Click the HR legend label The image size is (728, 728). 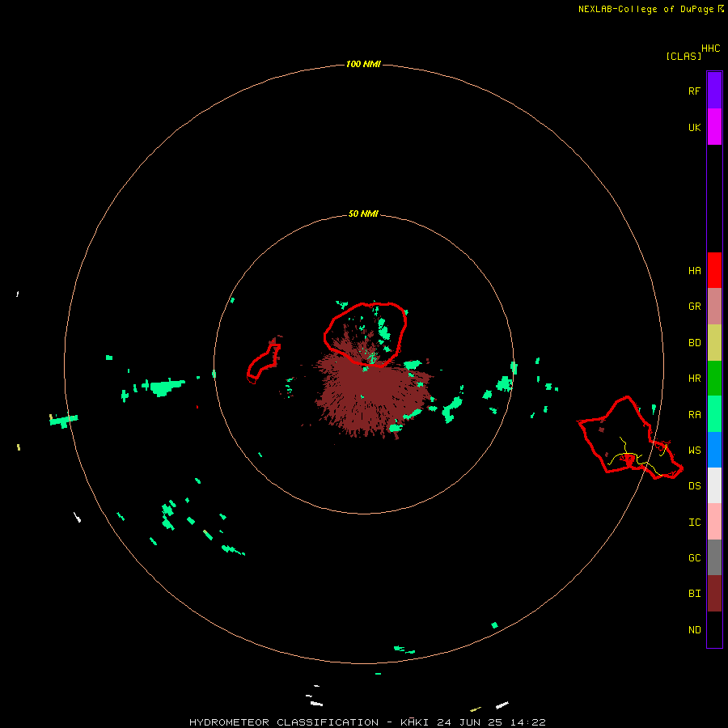pos(694,379)
